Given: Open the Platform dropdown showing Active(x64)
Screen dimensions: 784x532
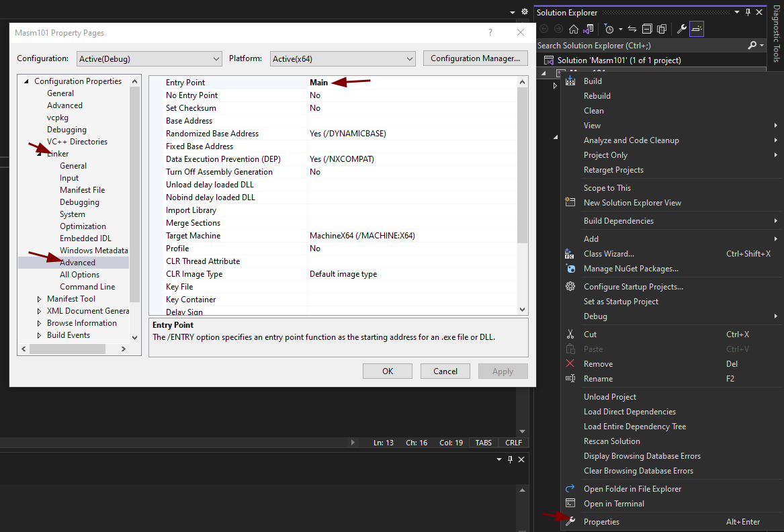Looking at the screenshot, I should pyautogui.click(x=343, y=59).
